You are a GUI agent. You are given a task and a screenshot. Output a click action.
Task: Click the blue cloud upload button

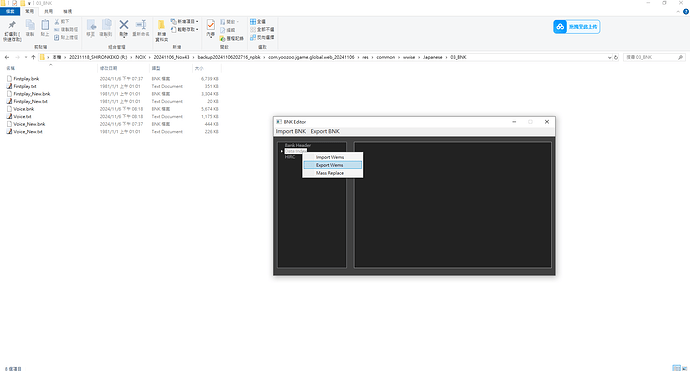(576, 27)
